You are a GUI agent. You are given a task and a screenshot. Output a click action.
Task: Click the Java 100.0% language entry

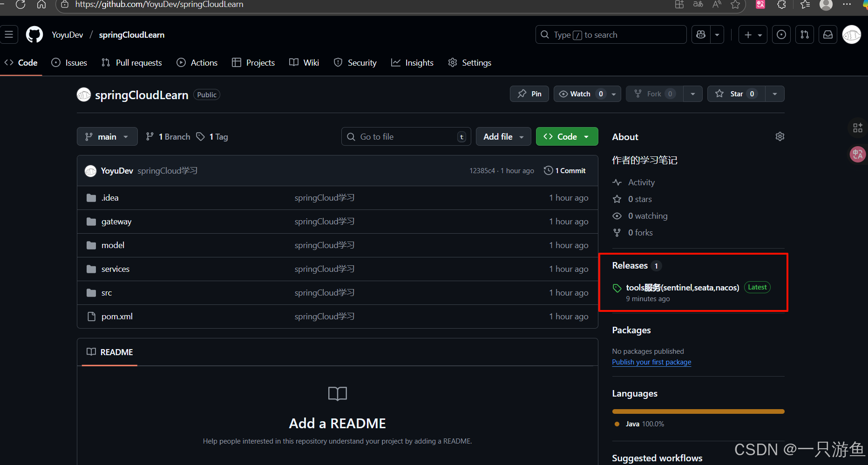(640, 424)
